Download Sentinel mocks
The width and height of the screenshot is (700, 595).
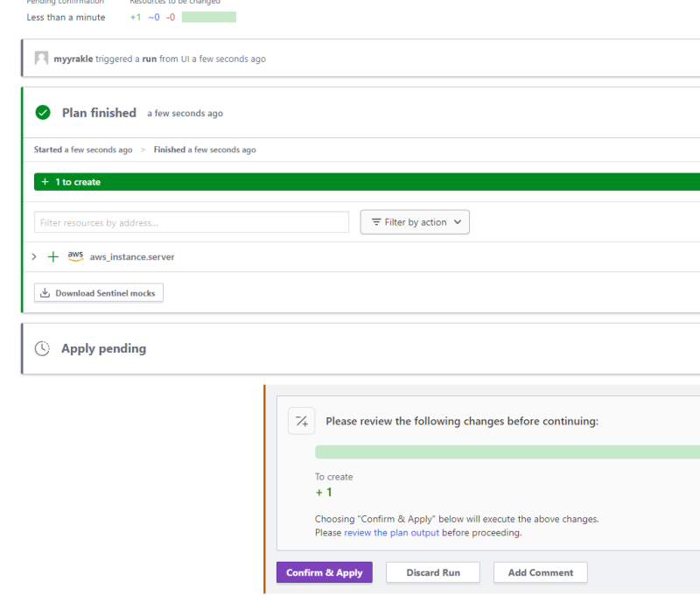pyautogui.click(x=99, y=293)
